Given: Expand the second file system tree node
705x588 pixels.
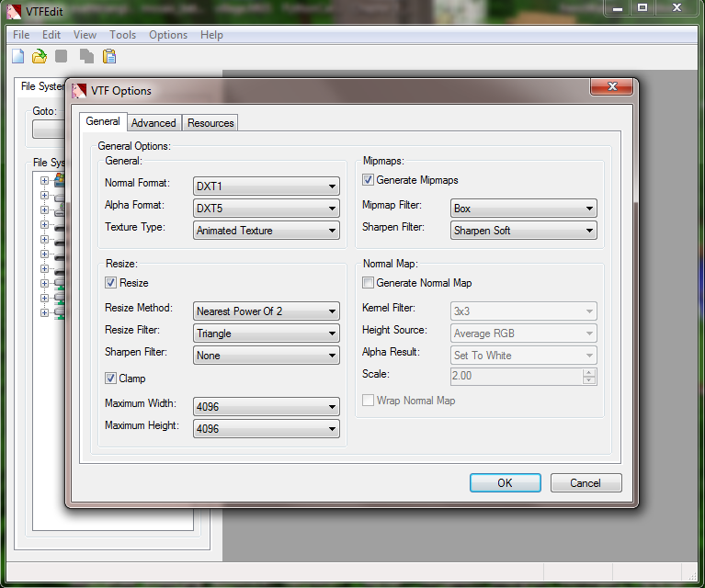Looking at the screenshot, I should [44, 195].
